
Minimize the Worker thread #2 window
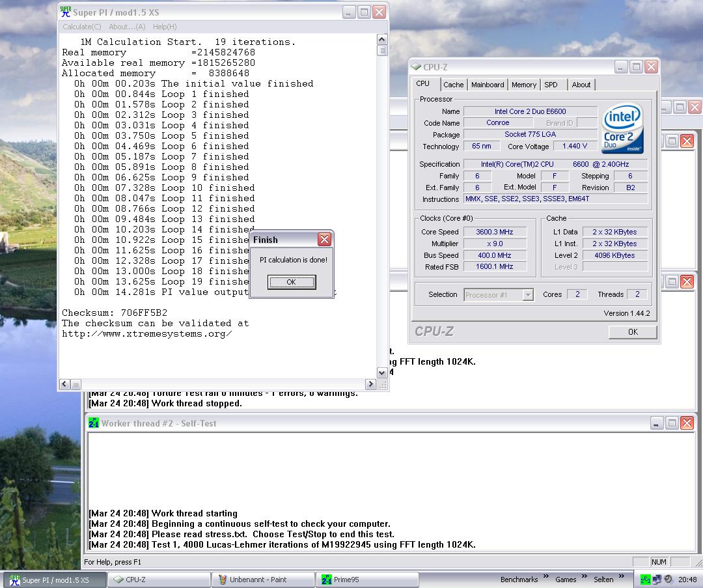[x=656, y=423]
